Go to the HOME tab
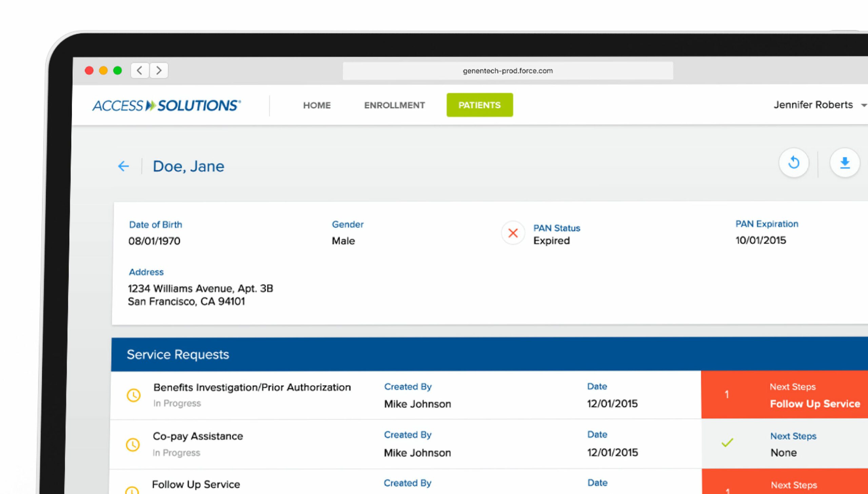This screenshot has width=868, height=494. point(316,105)
